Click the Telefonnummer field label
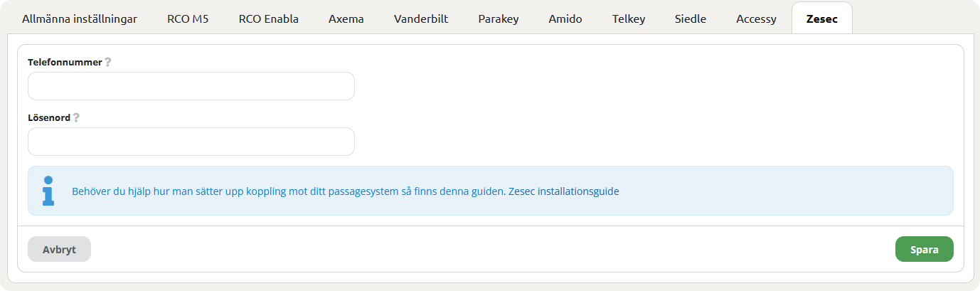980x291 pixels. pyautogui.click(x=65, y=62)
